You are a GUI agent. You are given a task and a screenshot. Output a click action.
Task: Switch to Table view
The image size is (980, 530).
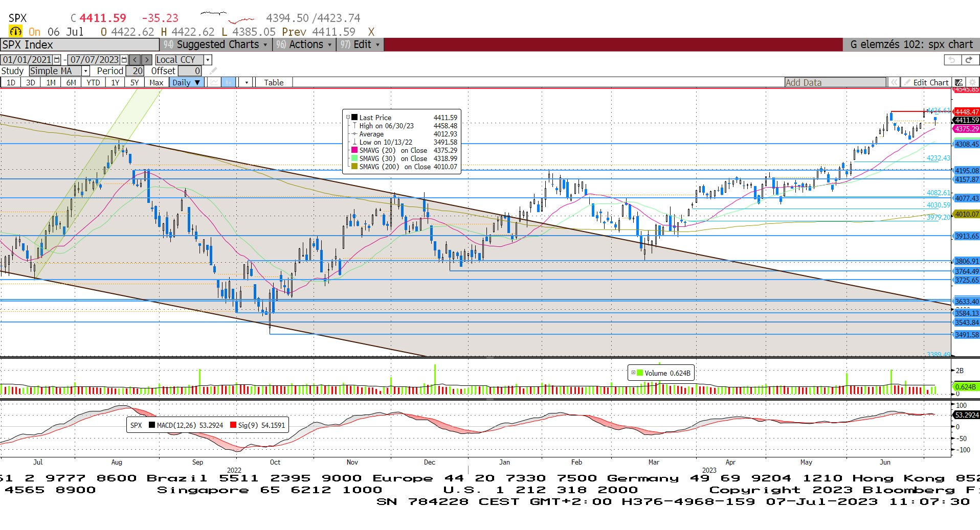(274, 82)
